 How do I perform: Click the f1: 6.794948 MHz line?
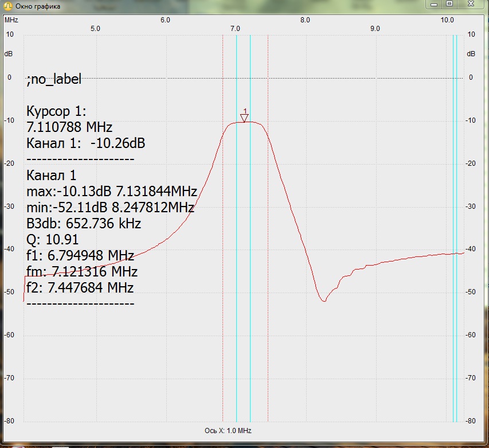[x=80, y=255]
